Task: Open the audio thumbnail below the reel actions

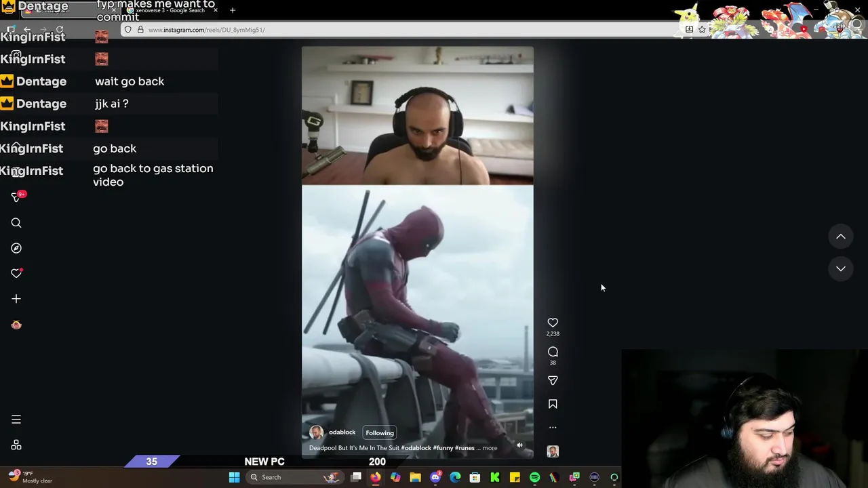Action: 553,451
